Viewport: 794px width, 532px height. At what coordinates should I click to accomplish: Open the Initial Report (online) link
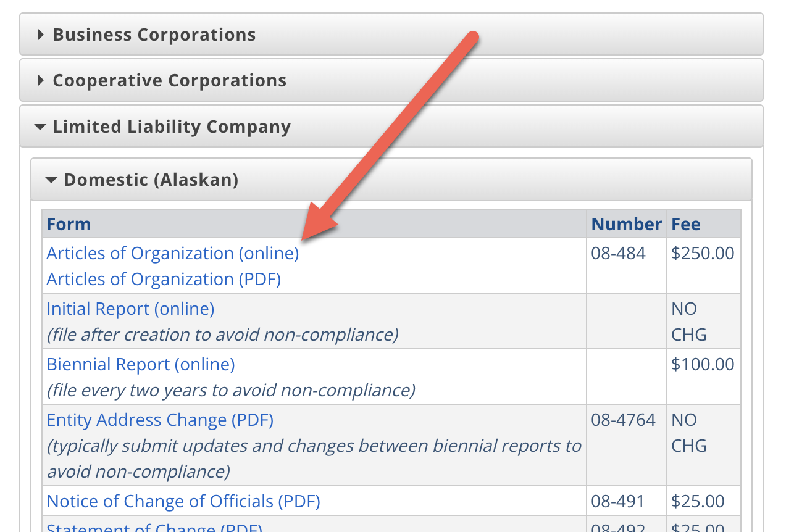[x=130, y=309]
